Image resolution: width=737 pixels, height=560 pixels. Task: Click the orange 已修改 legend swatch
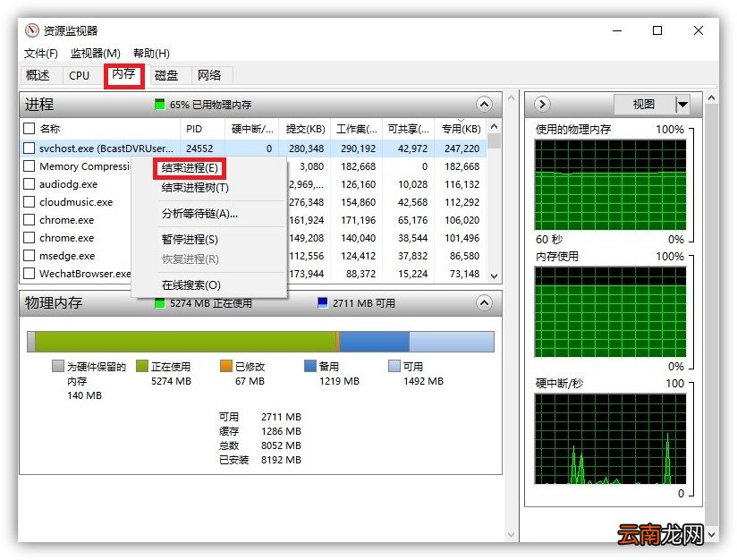[x=226, y=366]
